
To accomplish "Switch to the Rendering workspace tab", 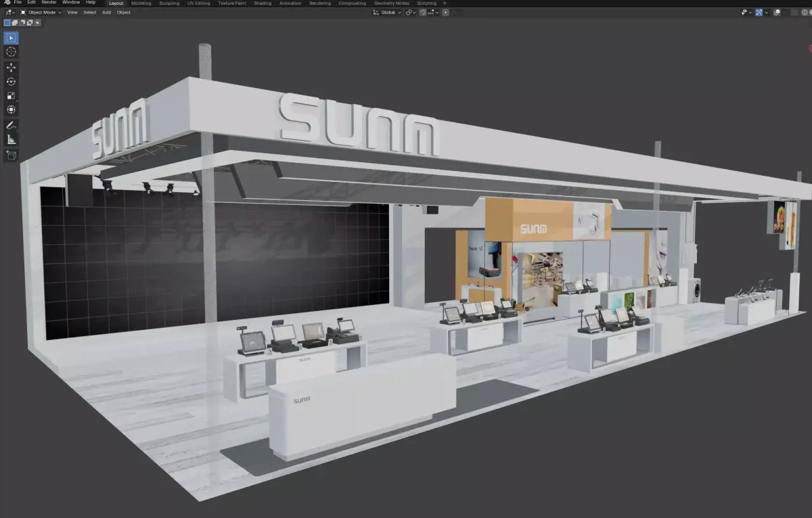I will click(320, 3).
